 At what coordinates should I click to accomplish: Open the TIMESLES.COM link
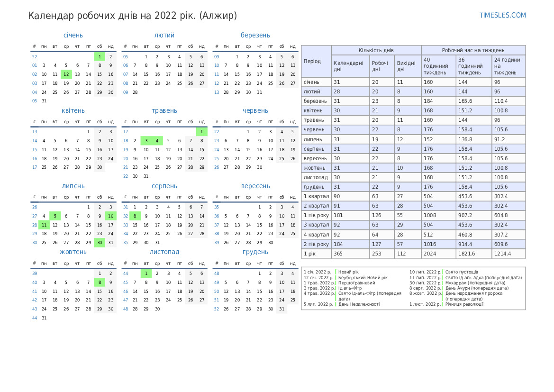click(x=502, y=15)
